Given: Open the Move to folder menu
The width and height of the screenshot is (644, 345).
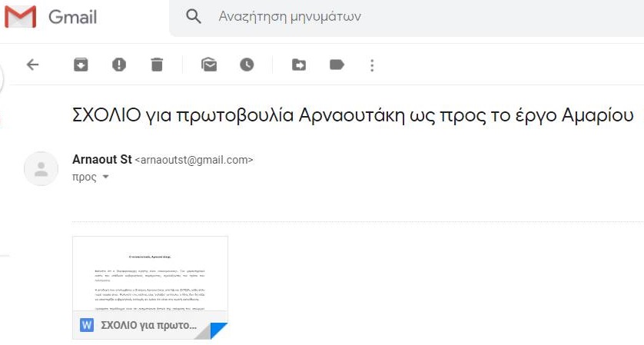Looking at the screenshot, I should tap(299, 65).
